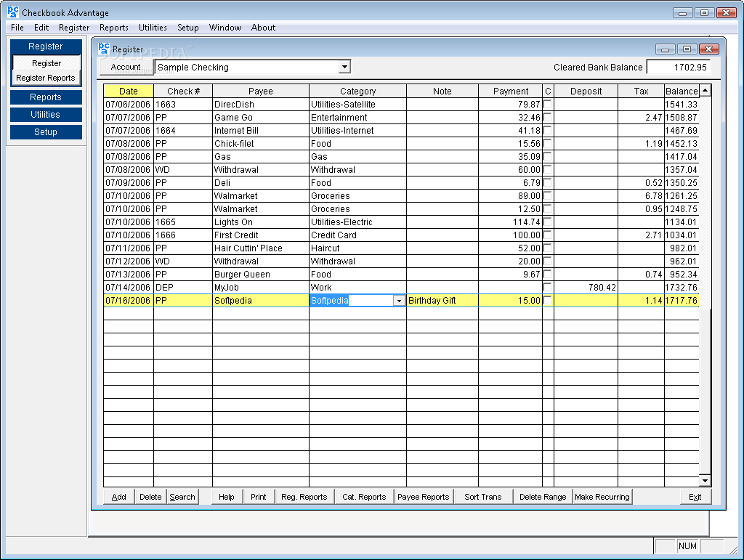Image resolution: width=744 pixels, height=560 pixels.
Task: Select the Utilities-Satellite category cell
Action: click(357, 105)
